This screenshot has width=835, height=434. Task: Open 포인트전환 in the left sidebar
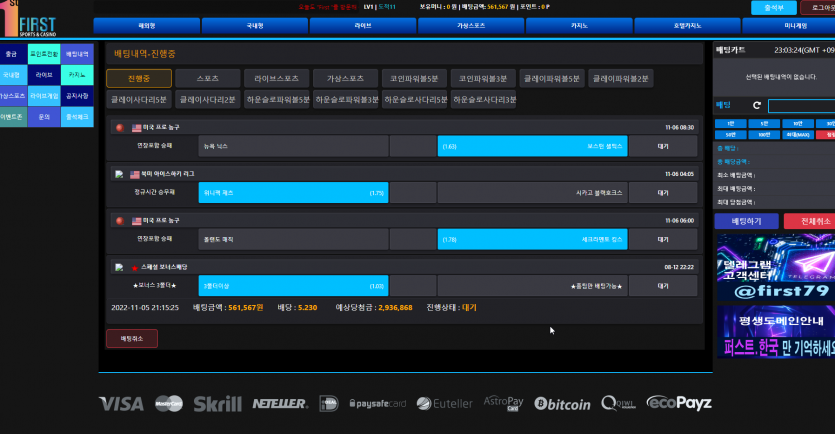pos(44,53)
